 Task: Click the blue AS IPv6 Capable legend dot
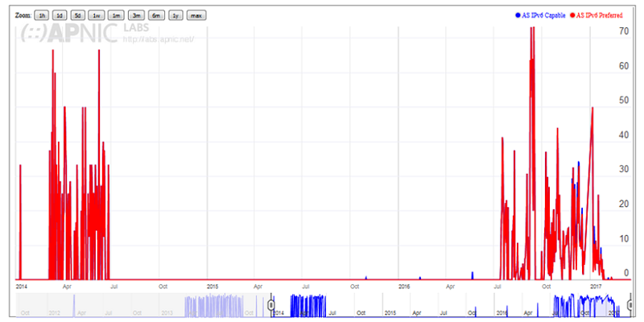click(x=517, y=14)
